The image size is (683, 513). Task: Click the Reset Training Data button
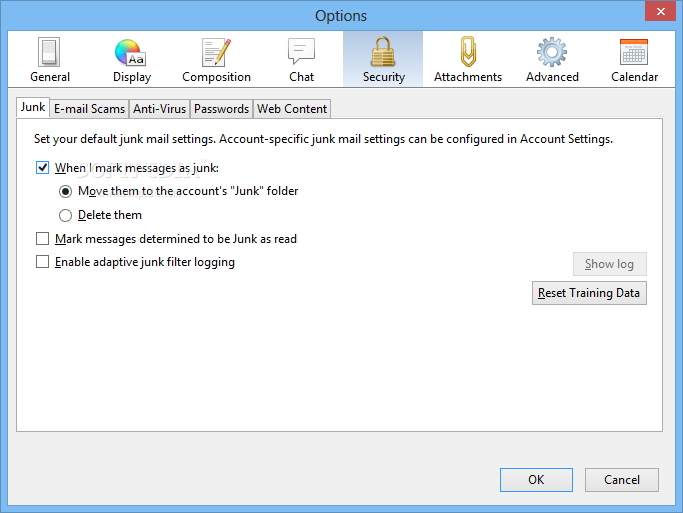click(589, 293)
